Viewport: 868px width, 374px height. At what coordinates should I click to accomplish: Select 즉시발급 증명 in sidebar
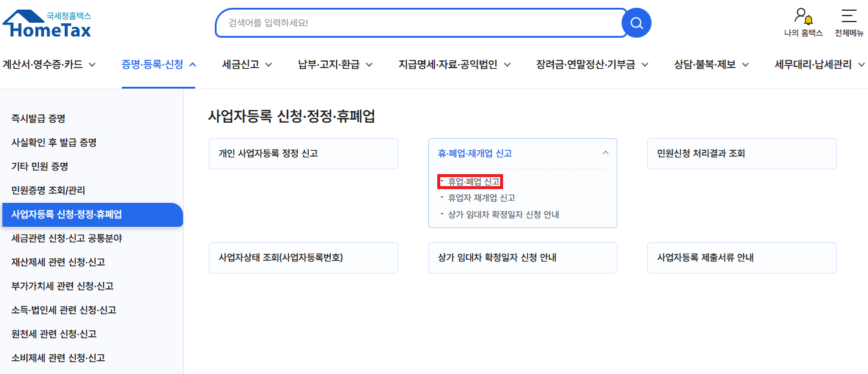(38, 118)
